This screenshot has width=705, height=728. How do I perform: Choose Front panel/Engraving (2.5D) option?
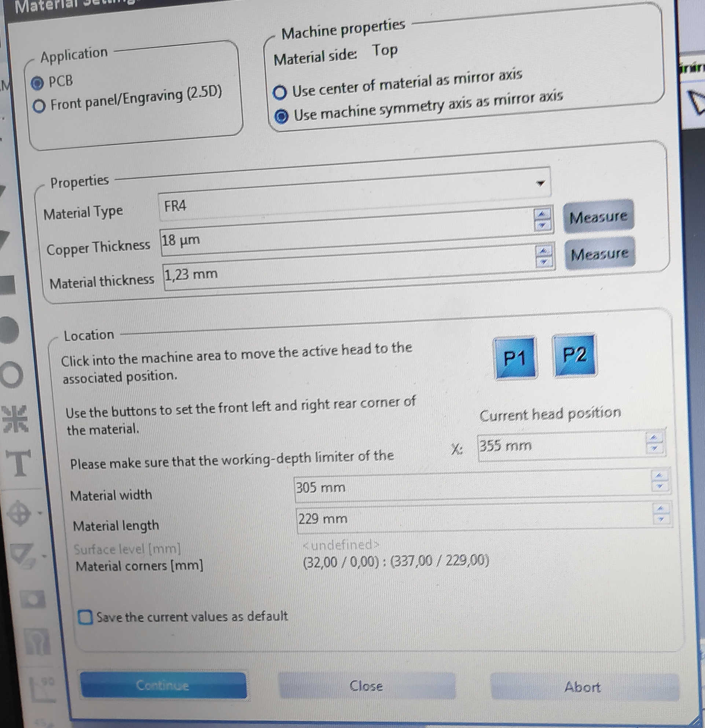click(x=39, y=106)
